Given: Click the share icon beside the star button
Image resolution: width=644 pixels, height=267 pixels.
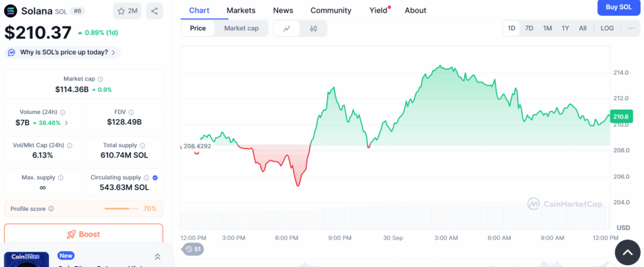Looking at the screenshot, I should coord(154,11).
